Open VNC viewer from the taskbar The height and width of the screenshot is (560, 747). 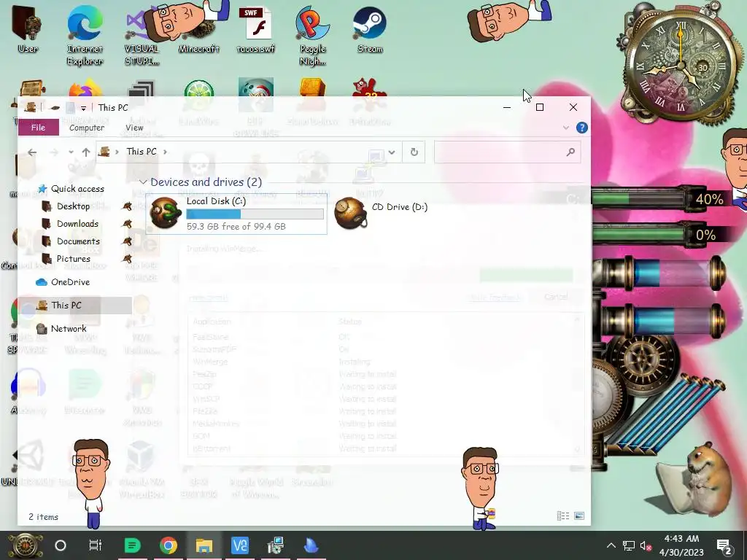tap(239, 545)
